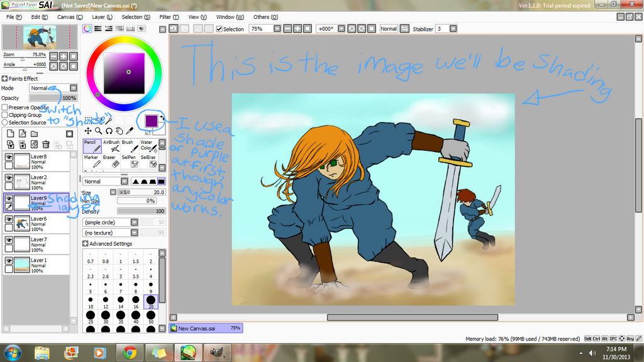Open the 75% zoom dropdown in toolbar

(x=277, y=29)
